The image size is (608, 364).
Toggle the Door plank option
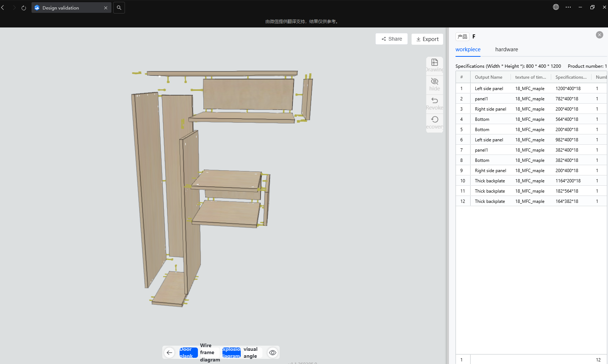point(189,353)
